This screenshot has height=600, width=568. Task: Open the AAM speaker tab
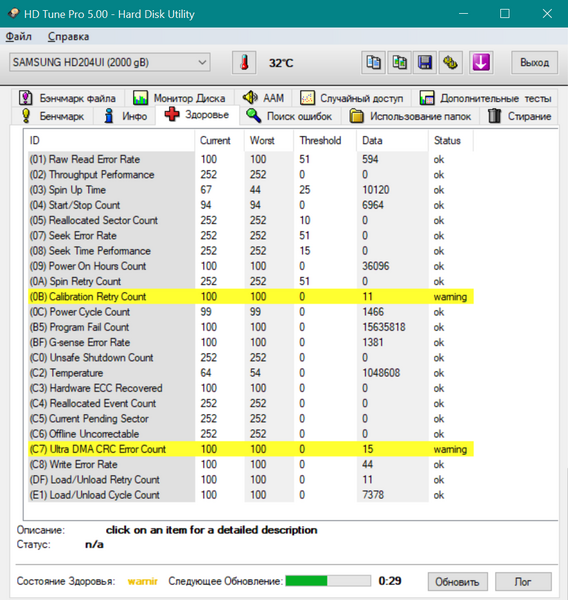pyautogui.click(x=263, y=98)
